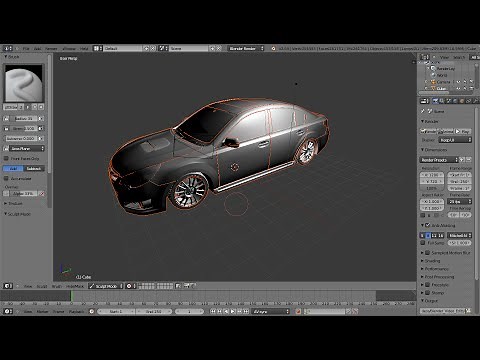480x360 pixels.
Task: Select the Subtract brush direction
Action: coord(34,169)
